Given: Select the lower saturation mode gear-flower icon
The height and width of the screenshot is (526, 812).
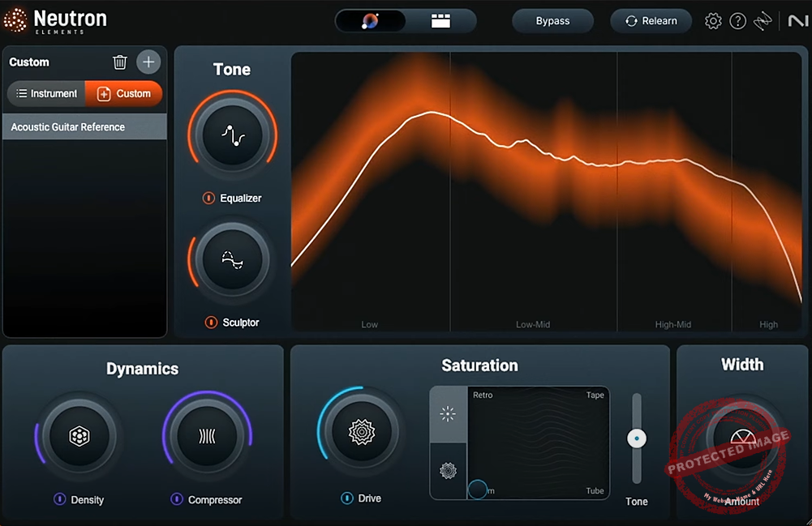Looking at the screenshot, I should pyautogui.click(x=449, y=471).
